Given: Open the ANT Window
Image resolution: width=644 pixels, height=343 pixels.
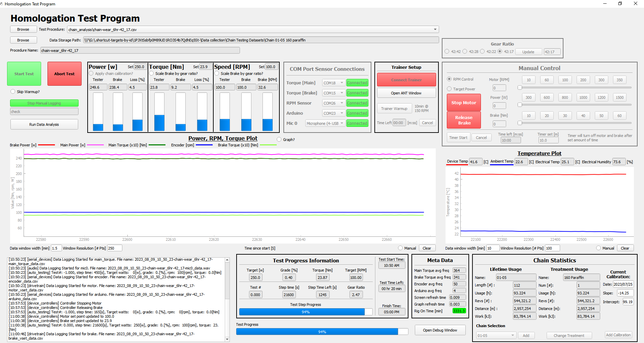Looking at the screenshot, I should point(406,92).
